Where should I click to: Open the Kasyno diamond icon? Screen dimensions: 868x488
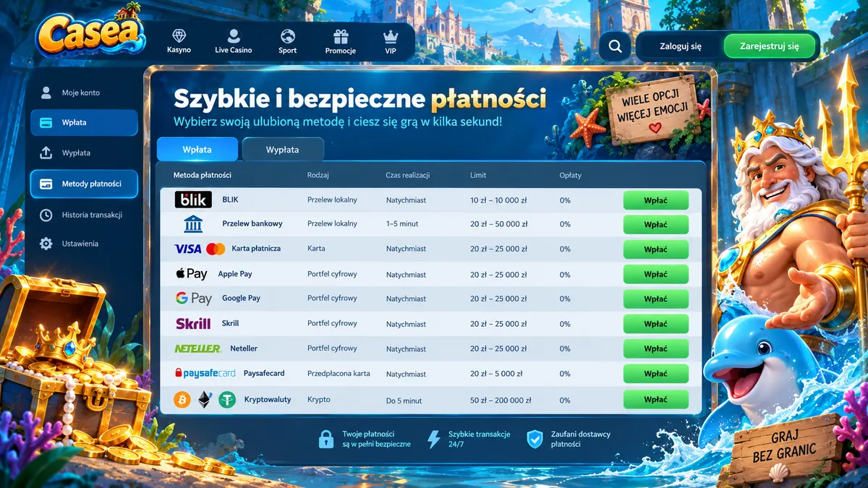coord(179,35)
